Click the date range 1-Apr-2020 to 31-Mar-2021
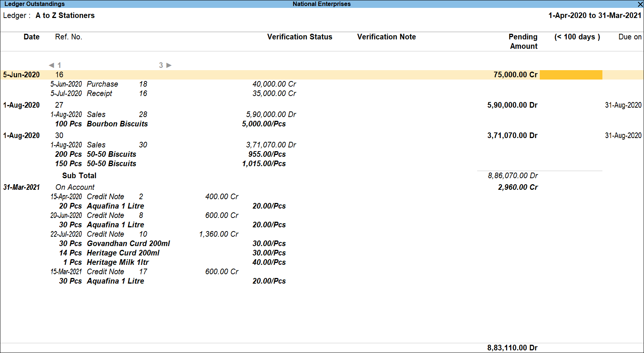644x353 pixels. 595,15
